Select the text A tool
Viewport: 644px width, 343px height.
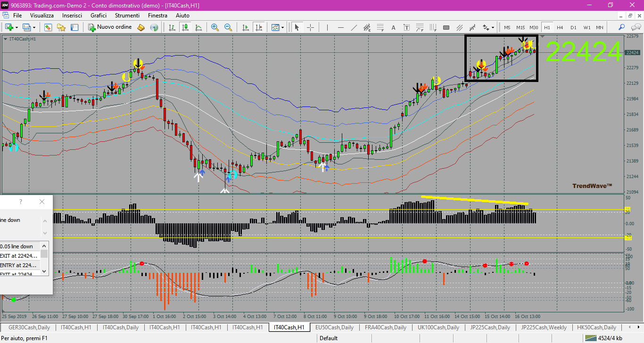394,27
